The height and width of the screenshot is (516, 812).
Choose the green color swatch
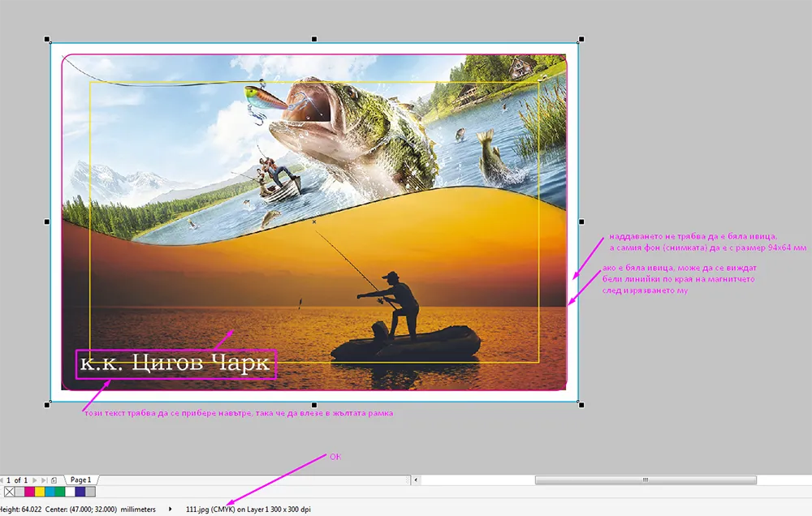pyautogui.click(x=60, y=492)
